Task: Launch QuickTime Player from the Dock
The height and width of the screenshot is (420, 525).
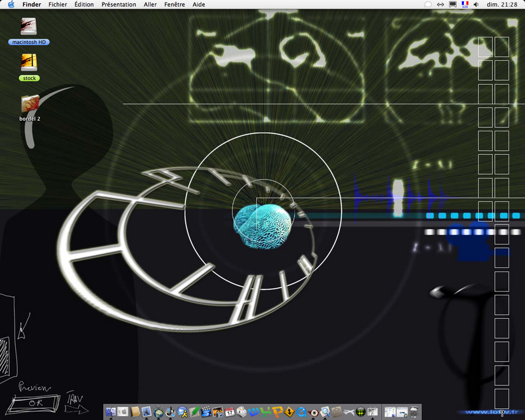Action: pos(301,411)
